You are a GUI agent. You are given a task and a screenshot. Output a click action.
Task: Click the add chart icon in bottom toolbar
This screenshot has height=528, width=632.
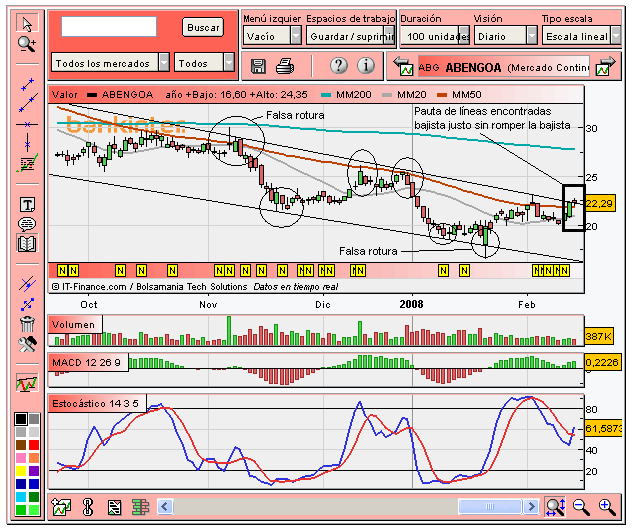tap(61, 507)
